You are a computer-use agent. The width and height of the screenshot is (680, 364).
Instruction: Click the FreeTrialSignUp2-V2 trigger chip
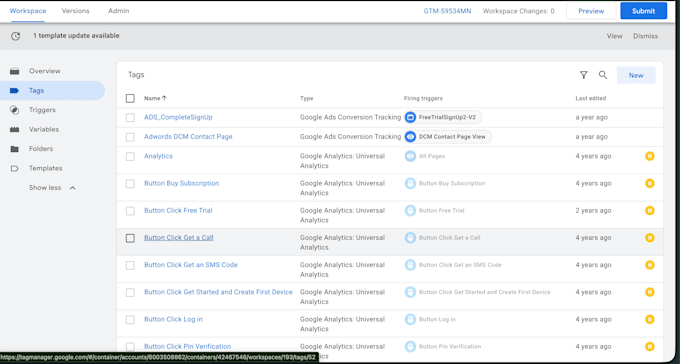443,117
